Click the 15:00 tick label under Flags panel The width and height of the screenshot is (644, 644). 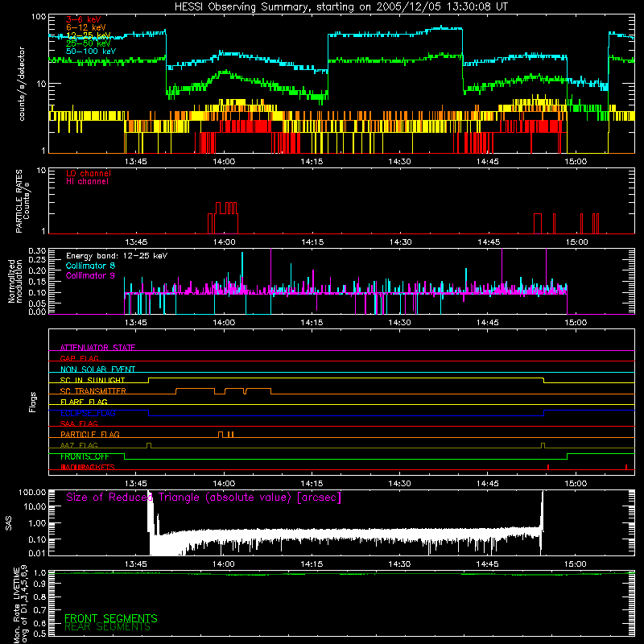click(x=576, y=484)
